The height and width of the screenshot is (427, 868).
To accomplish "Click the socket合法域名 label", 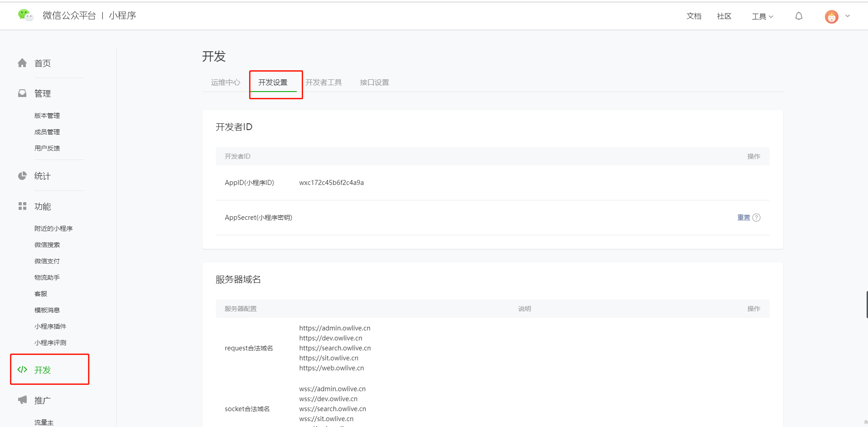I will pos(247,409).
